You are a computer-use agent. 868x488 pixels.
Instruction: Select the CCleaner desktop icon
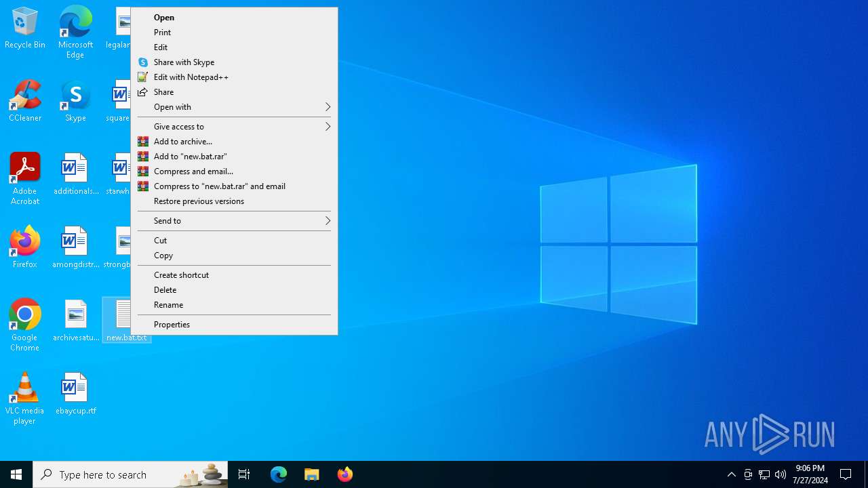25,101
